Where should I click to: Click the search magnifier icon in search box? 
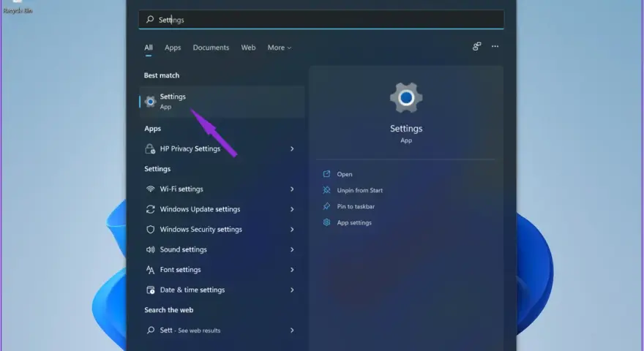point(150,19)
